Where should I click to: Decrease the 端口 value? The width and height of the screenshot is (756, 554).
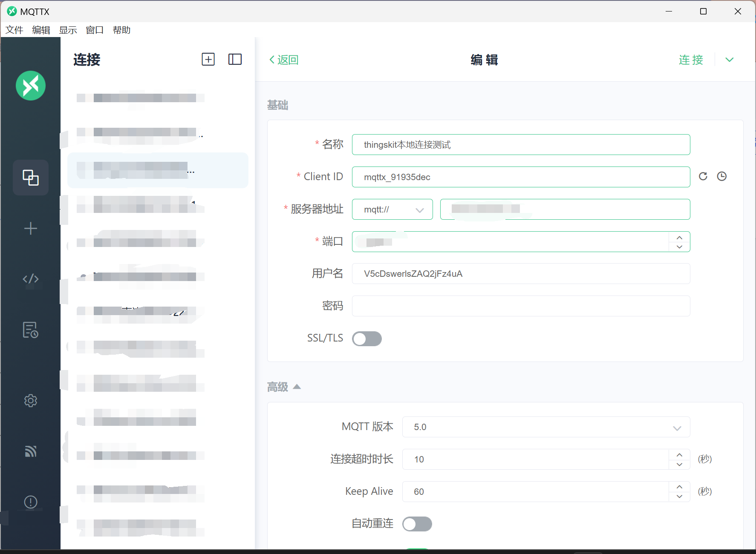tap(680, 247)
